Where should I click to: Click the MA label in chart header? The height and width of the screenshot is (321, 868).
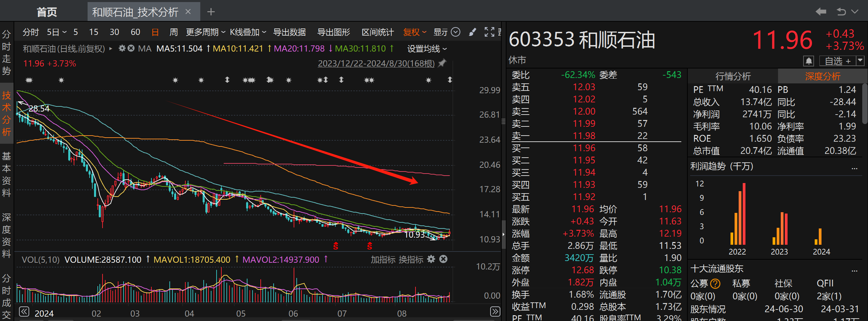pos(145,49)
